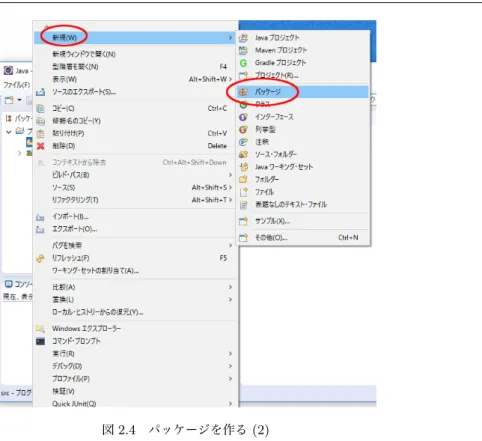This screenshot has width=482, height=441.
Task: Click red X 削除(D) delete icon
Action: point(40,146)
